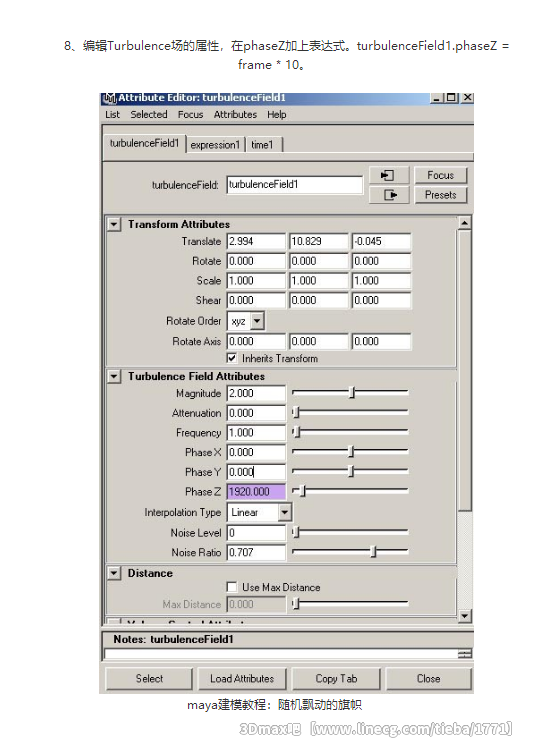Viewport: 552px width, 748px height.
Task: Adjust the Phase Y slider
Action: pos(351,471)
